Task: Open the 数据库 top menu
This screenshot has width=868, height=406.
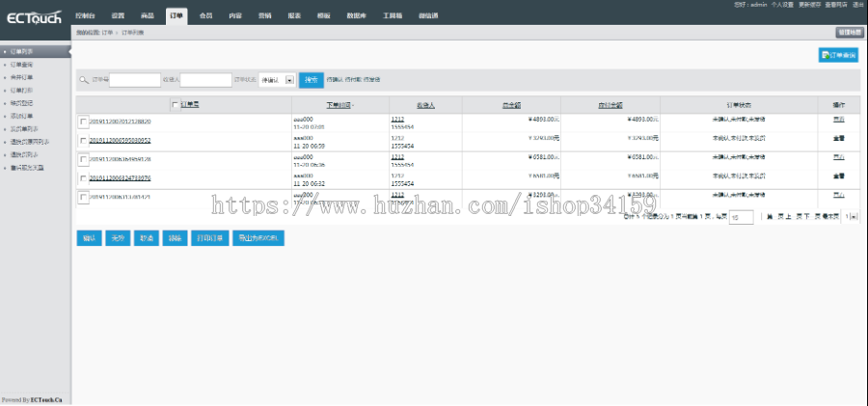Action: pyautogui.click(x=357, y=16)
